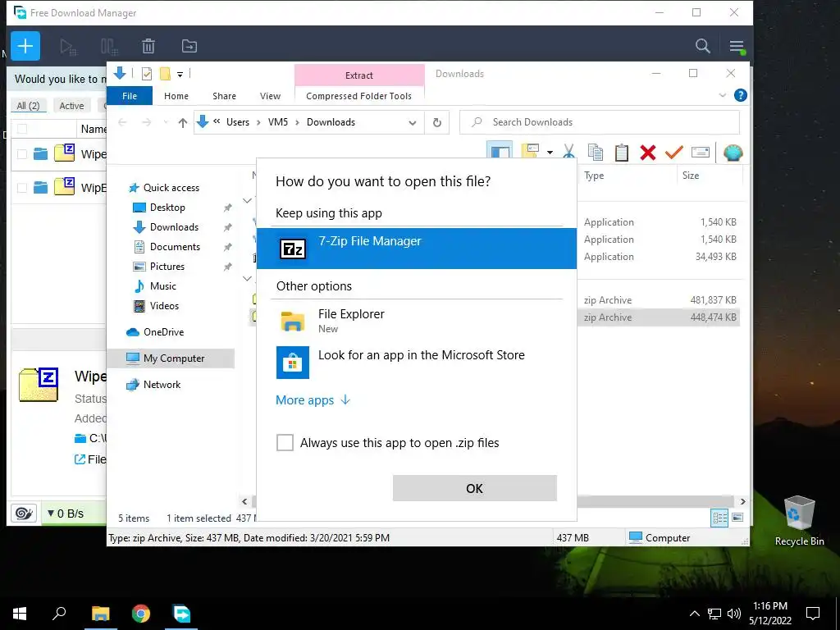
Task: Expand the address bar history dropdown
Action: point(412,123)
